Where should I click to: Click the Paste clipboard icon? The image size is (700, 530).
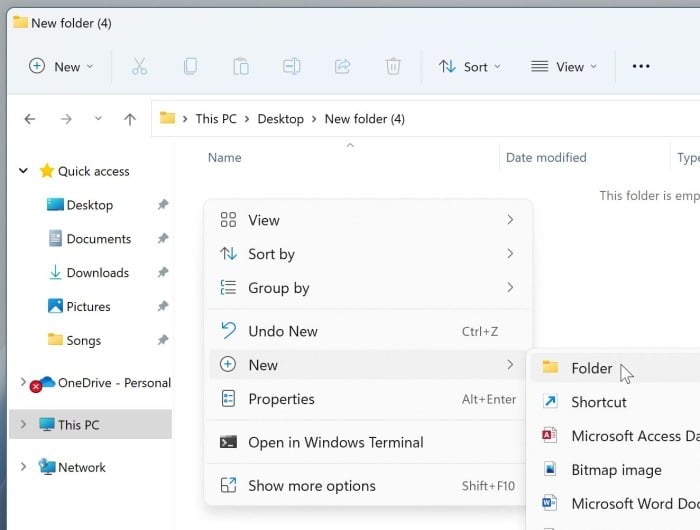coord(241,67)
